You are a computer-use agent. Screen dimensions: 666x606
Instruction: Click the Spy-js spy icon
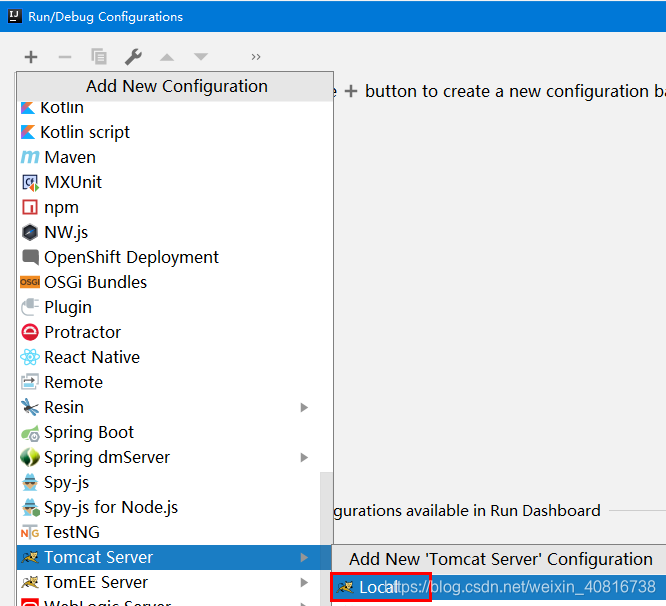[30, 482]
